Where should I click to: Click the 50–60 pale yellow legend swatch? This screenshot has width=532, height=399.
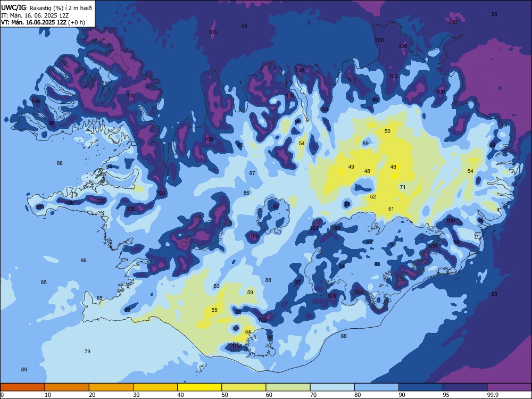(244, 387)
